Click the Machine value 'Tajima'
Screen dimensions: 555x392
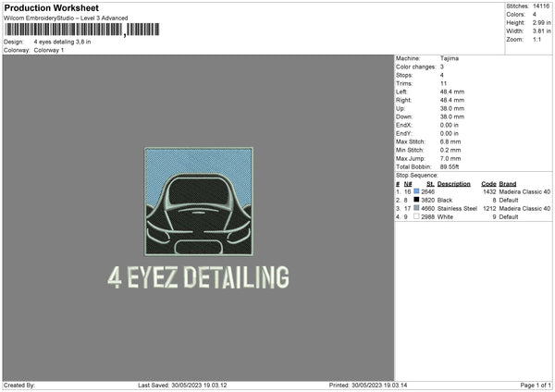450,58
